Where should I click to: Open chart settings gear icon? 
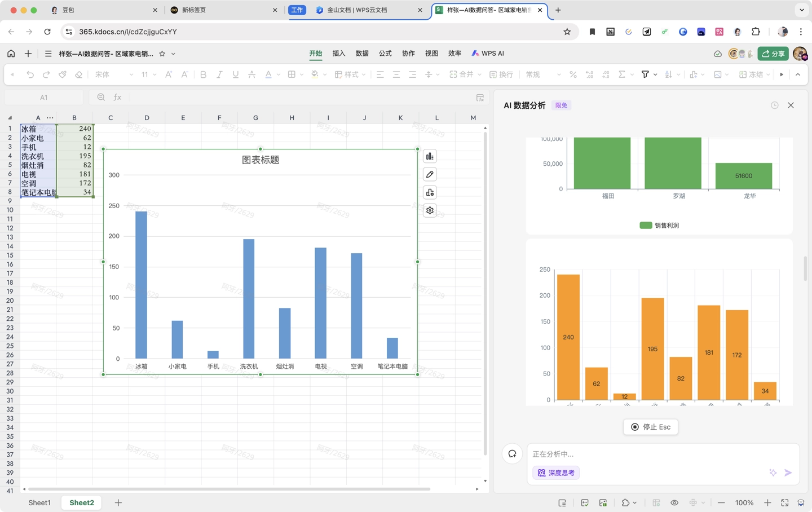tap(430, 210)
